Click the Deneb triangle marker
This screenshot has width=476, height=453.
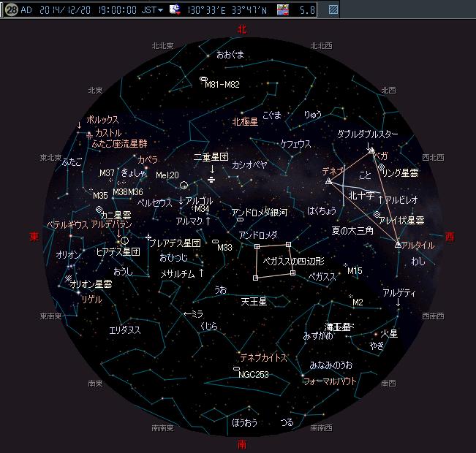tap(328, 180)
